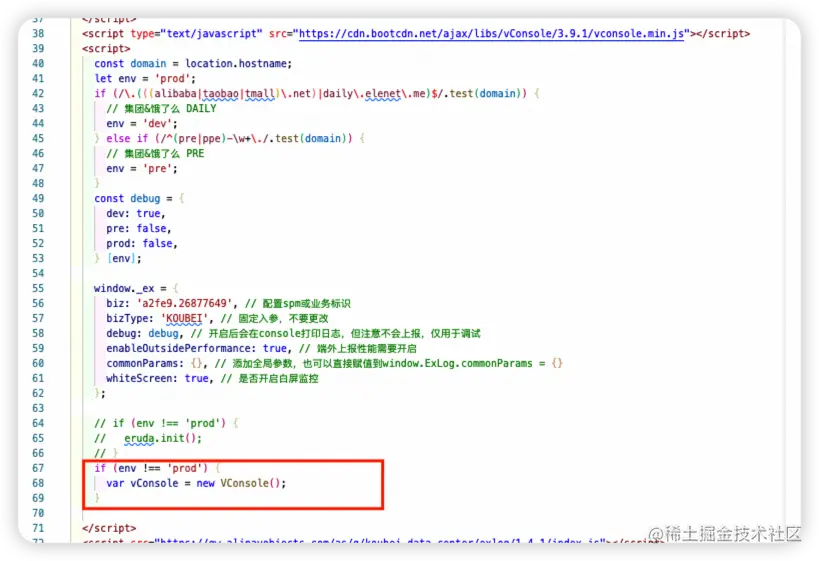Image resolution: width=819 pixels, height=561 pixels.
Task: Click the 'prod: false,' property
Action: (x=142, y=244)
